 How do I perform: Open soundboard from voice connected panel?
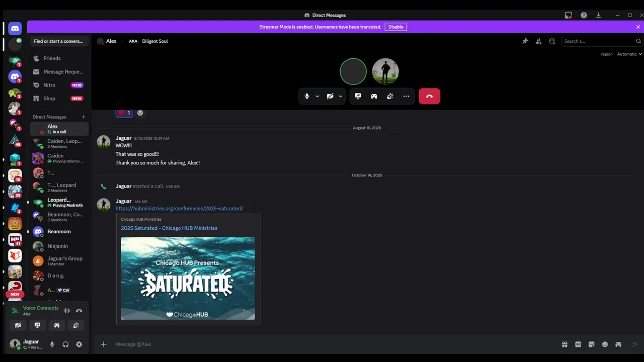(76, 325)
